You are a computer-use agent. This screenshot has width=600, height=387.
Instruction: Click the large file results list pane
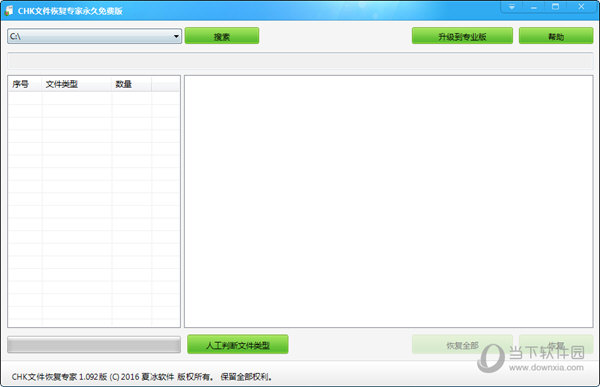389,201
